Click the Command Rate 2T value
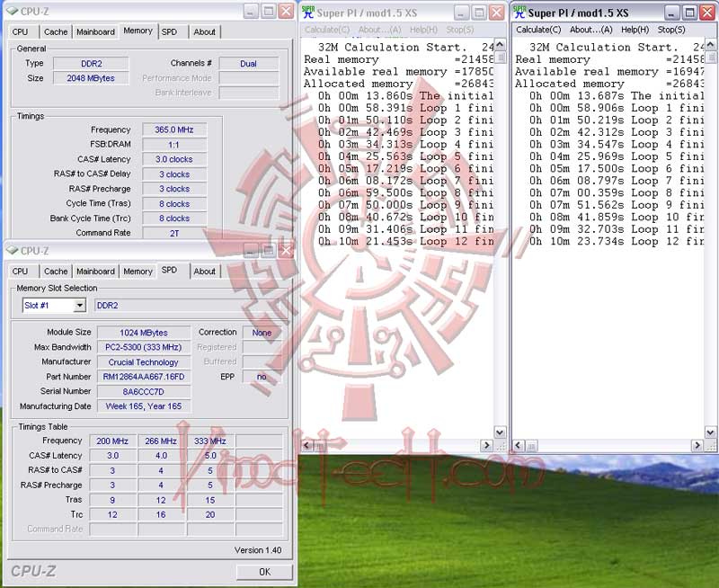 (x=173, y=233)
